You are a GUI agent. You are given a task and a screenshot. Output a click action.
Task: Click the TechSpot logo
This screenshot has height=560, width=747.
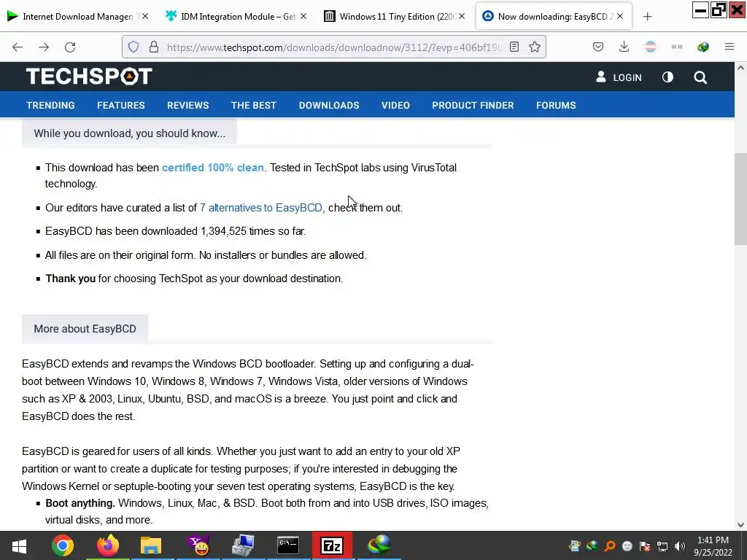(x=89, y=76)
